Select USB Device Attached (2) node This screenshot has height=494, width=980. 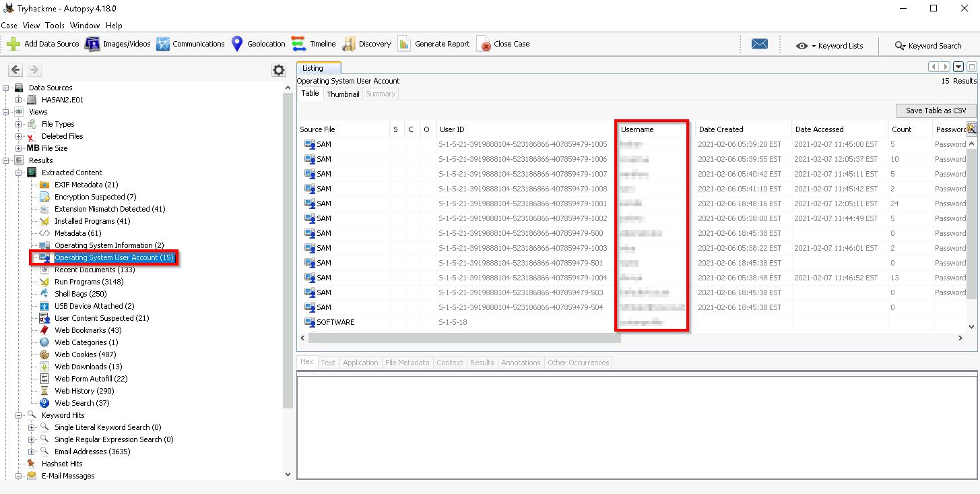pyautogui.click(x=94, y=306)
